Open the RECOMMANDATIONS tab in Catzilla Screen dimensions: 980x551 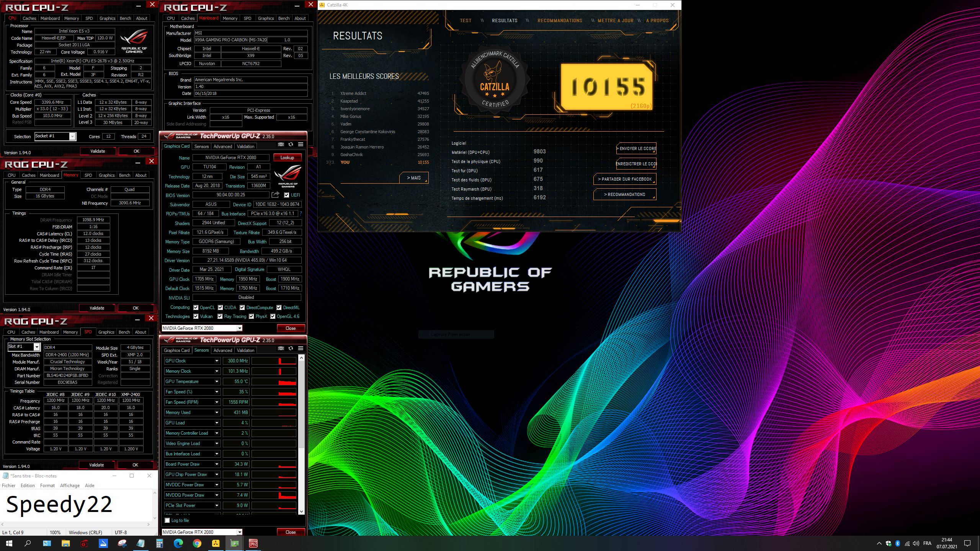[560, 21]
